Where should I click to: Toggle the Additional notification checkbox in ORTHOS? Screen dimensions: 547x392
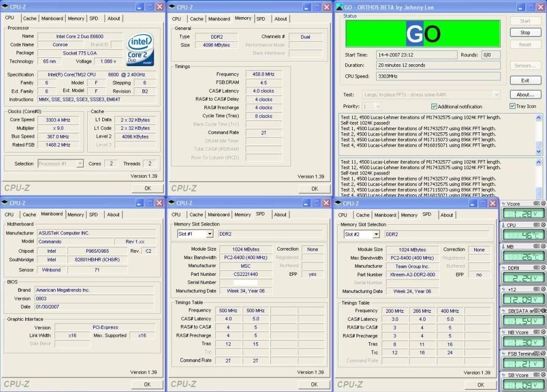434,107
